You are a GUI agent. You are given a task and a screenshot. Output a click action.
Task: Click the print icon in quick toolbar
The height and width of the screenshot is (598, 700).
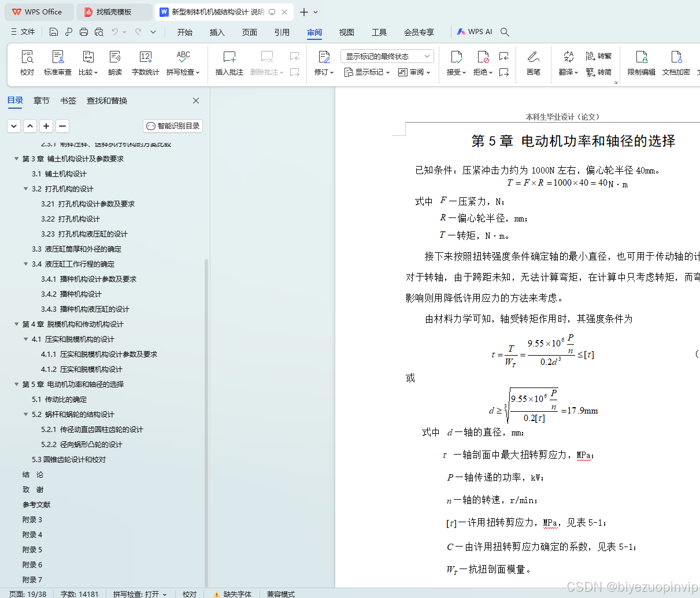tap(84, 32)
